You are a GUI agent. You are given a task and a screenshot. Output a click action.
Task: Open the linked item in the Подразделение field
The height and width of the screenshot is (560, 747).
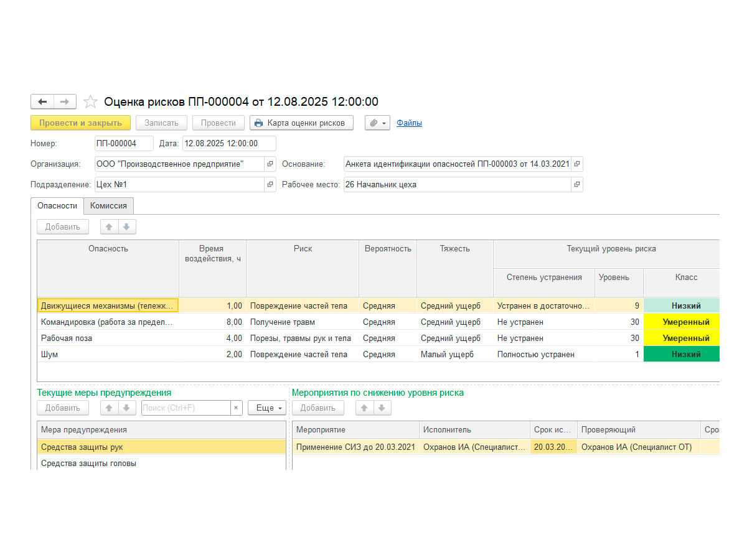coord(270,185)
